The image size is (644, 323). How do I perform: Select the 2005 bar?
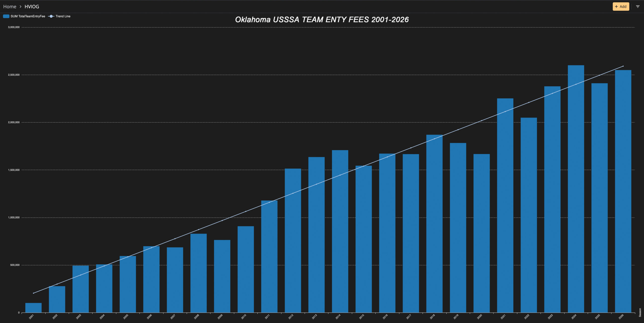pos(128,284)
